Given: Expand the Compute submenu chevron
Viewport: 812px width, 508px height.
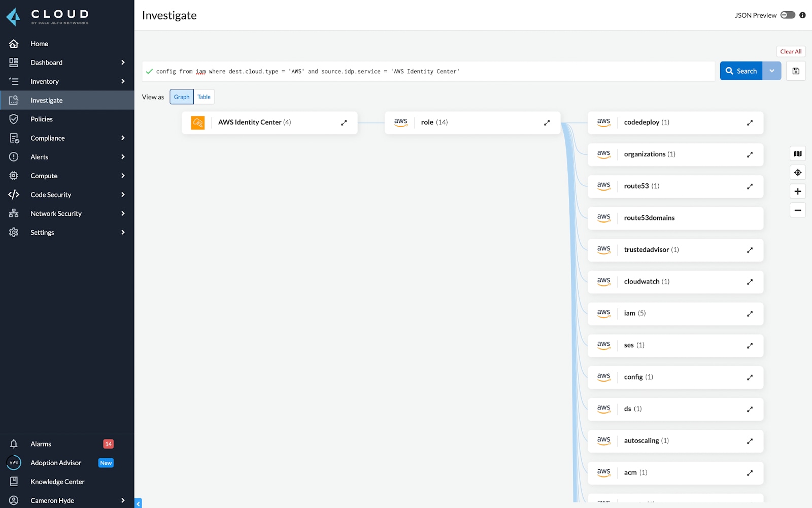Looking at the screenshot, I should point(123,176).
